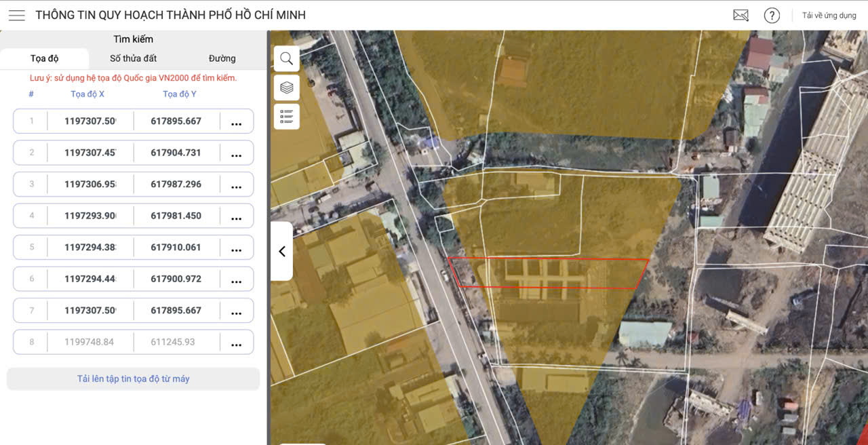Click the red-outlined land parcel on map
This screenshot has height=445, width=868.
coord(549,273)
